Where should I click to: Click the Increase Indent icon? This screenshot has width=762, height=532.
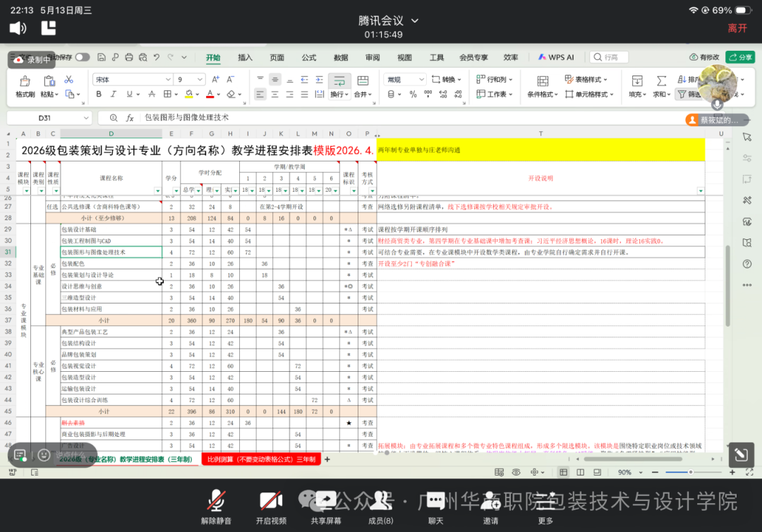point(320,79)
